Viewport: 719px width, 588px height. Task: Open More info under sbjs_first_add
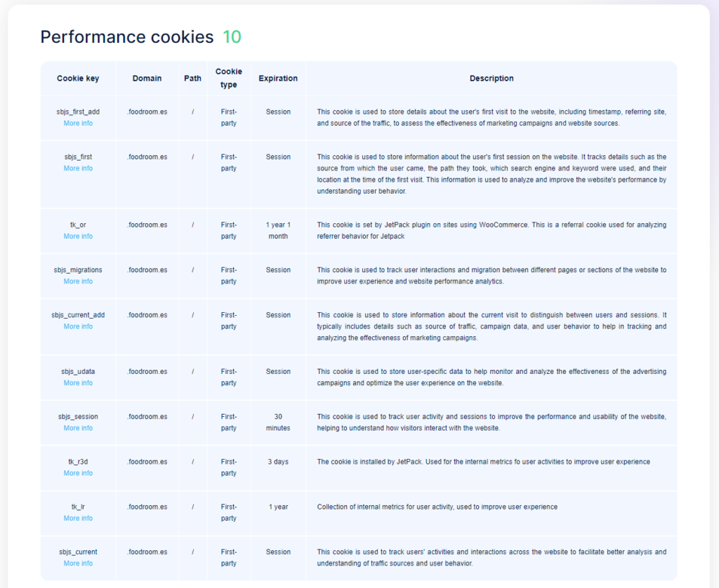click(78, 123)
